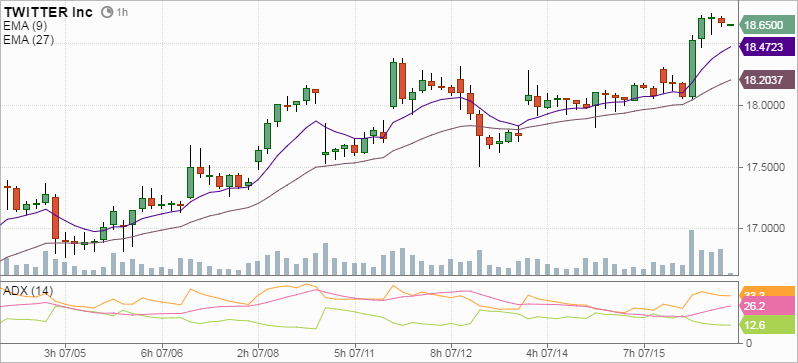The image size is (798, 363).
Task: Click the tallest volume bar near 07/15
Action: coord(692,253)
